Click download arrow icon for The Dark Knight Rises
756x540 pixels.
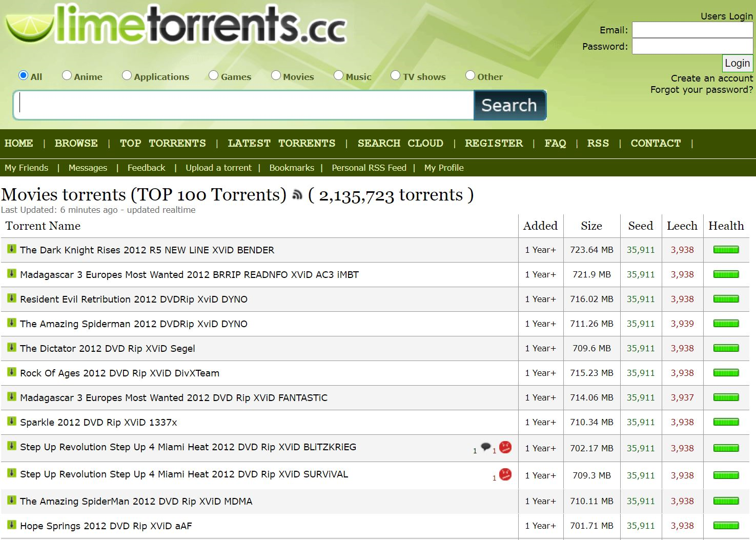pyautogui.click(x=11, y=249)
